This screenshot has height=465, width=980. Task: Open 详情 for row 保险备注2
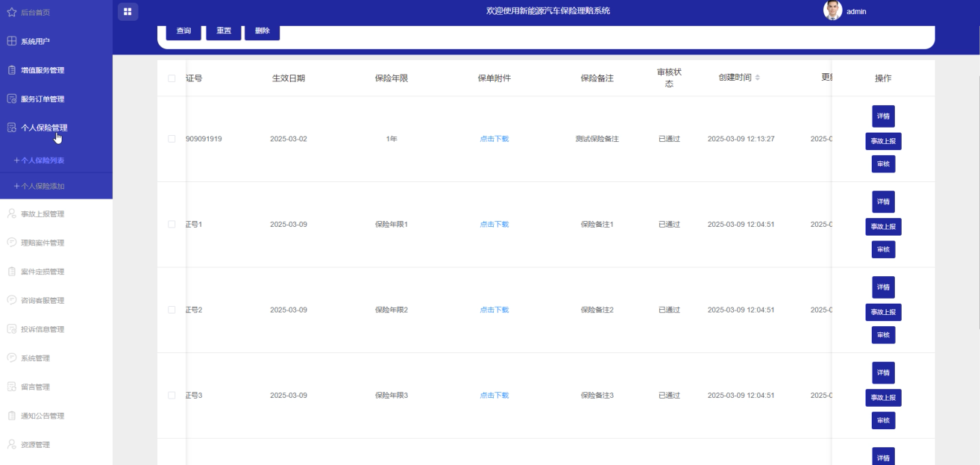(x=883, y=287)
